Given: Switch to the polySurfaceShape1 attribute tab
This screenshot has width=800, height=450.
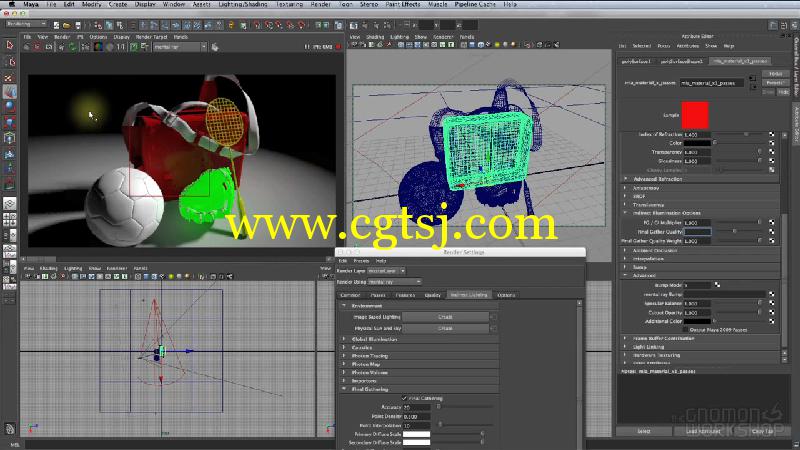Looking at the screenshot, I should click(682, 61).
